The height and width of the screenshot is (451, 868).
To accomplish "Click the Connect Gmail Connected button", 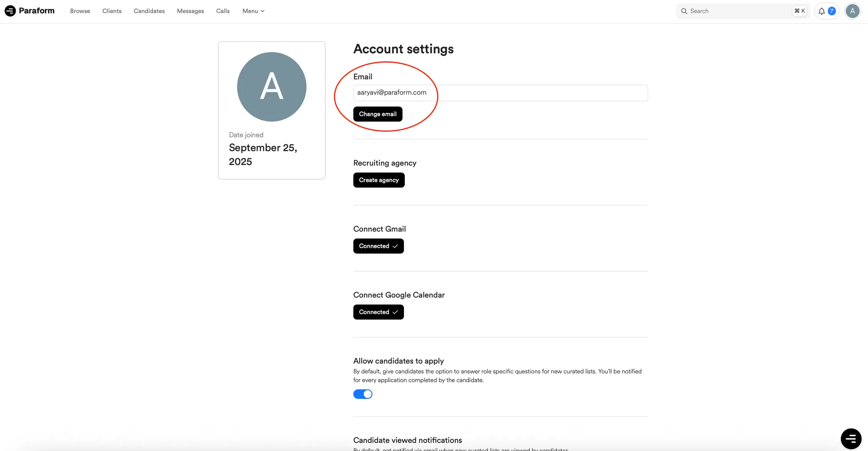I will pyautogui.click(x=378, y=246).
